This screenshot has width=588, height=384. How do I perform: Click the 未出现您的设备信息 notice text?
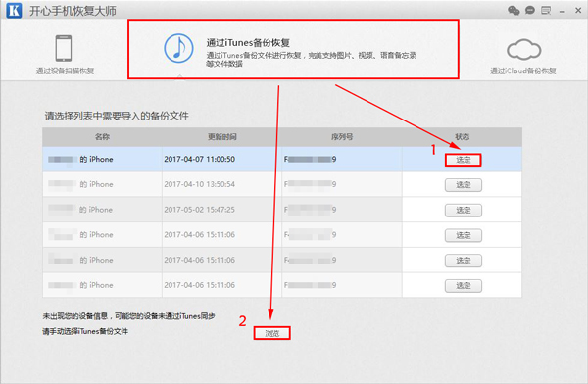click(128, 316)
